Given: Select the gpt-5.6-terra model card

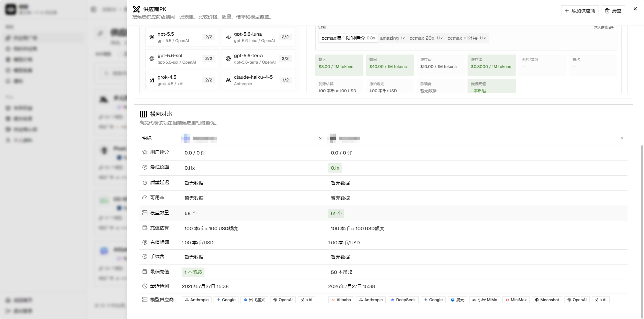Looking at the screenshot, I should pos(258,59).
